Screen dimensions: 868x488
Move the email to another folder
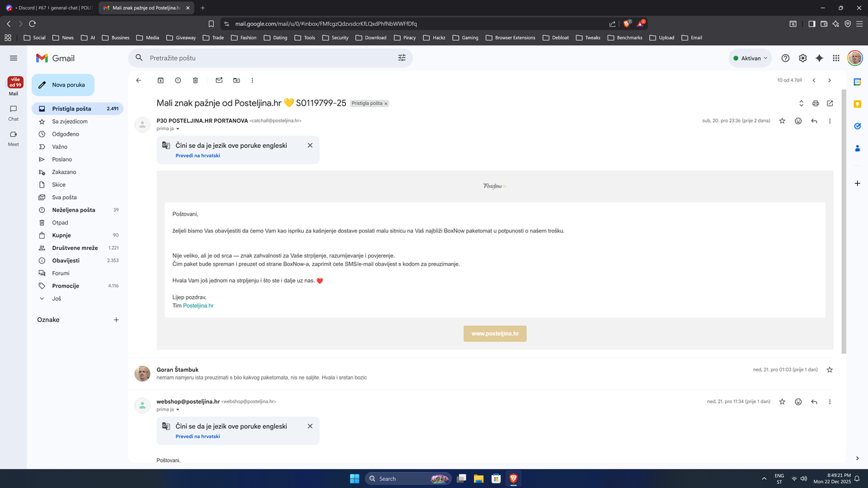[x=236, y=80]
